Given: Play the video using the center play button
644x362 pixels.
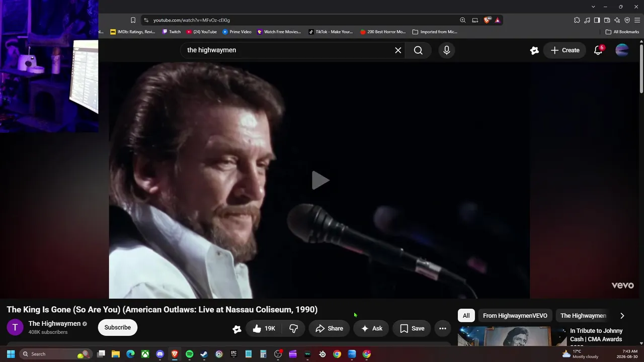Looking at the screenshot, I should pos(320,180).
